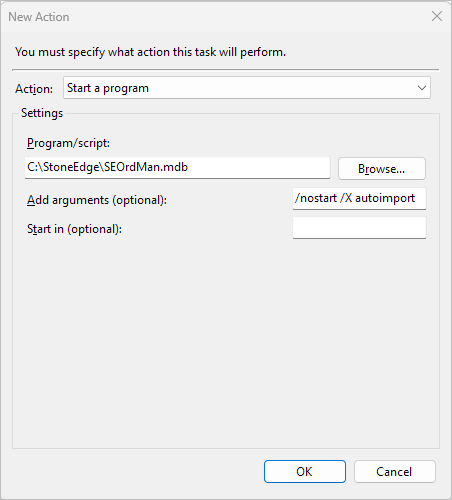Close the New Action dialog with X
This screenshot has height=500, width=452.
pos(437,16)
